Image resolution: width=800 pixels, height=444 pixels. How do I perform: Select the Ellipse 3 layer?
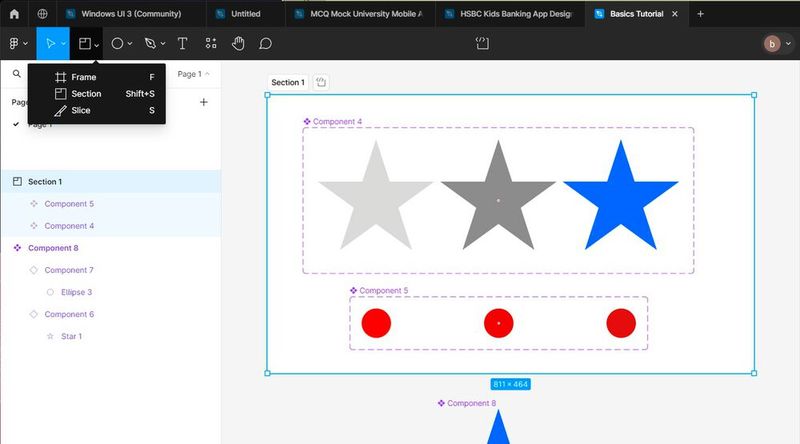tap(111, 292)
